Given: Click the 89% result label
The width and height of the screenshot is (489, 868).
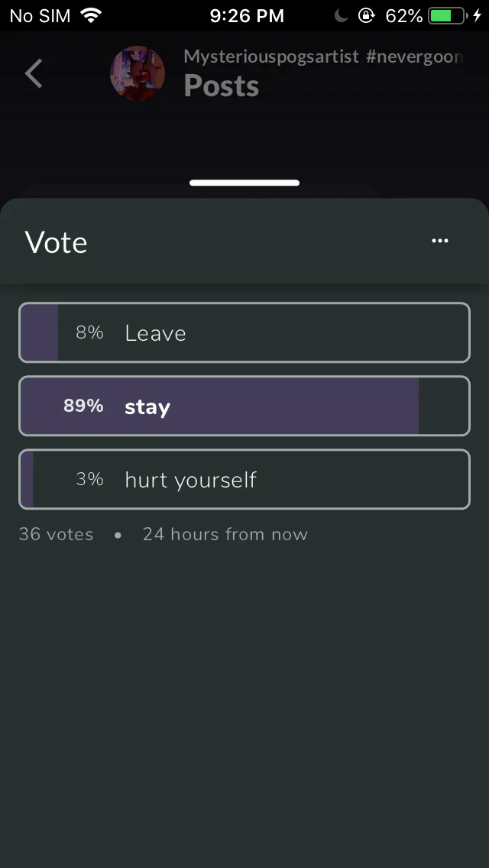Looking at the screenshot, I should (83, 406).
